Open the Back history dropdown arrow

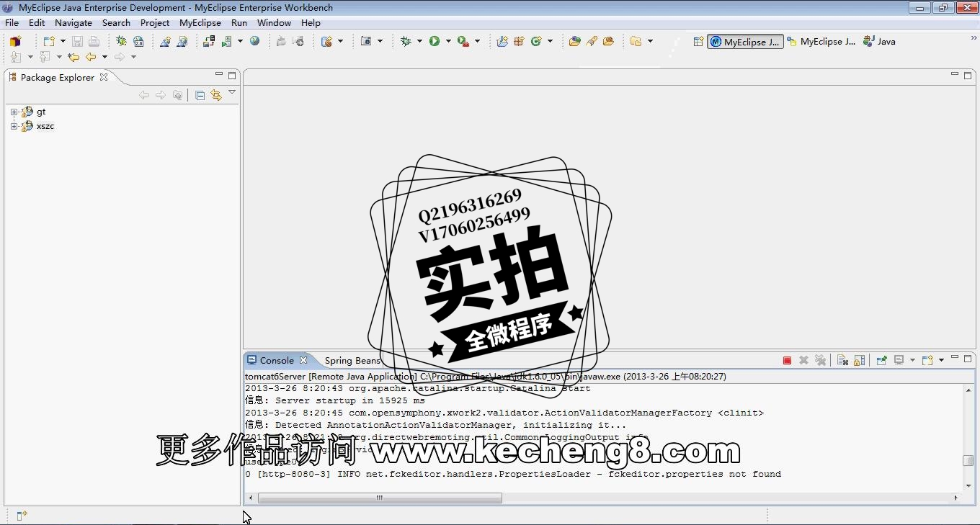[x=104, y=57]
